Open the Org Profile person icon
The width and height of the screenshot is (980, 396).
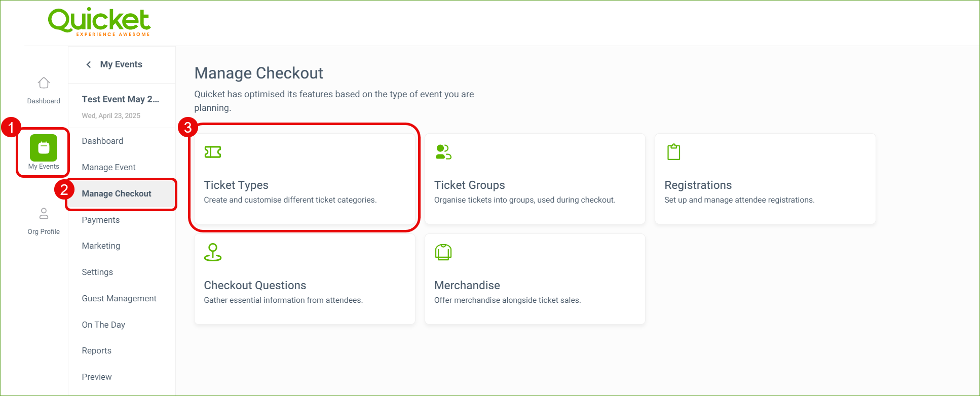pyautogui.click(x=44, y=214)
